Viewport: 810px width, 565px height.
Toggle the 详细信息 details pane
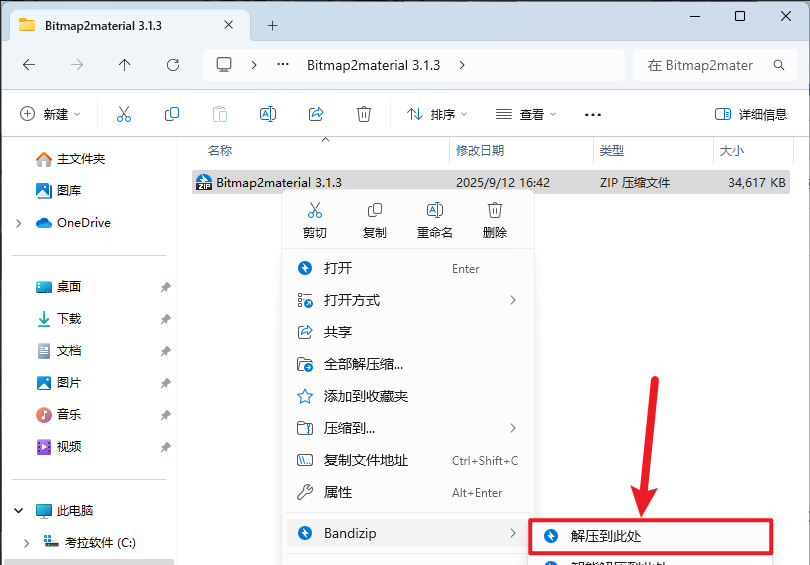(x=751, y=114)
